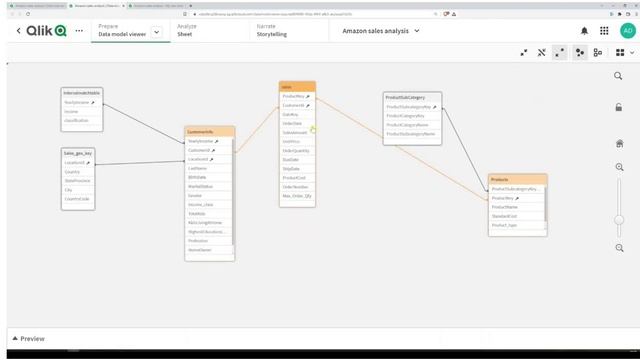This screenshot has height=360, width=640.
Task: Click CountryCode field in Sales_geo_key table
Action: click(78, 199)
